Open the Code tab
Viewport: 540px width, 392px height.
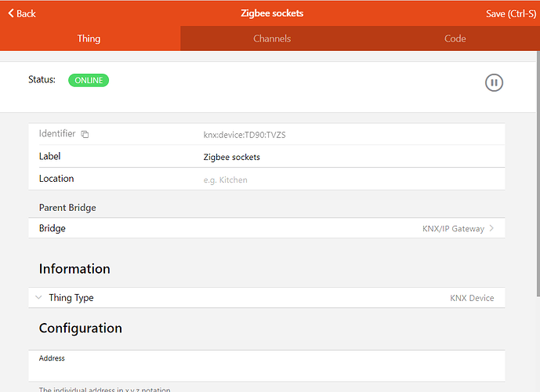click(x=455, y=38)
